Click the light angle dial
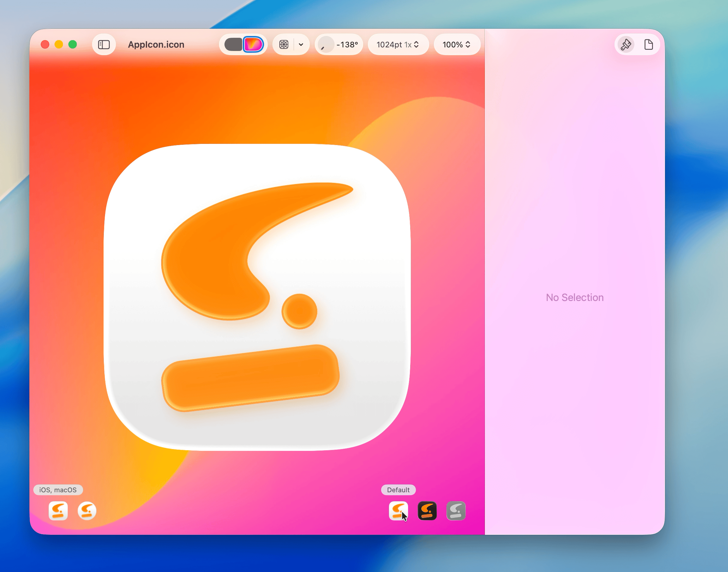The image size is (728, 572). tap(326, 45)
